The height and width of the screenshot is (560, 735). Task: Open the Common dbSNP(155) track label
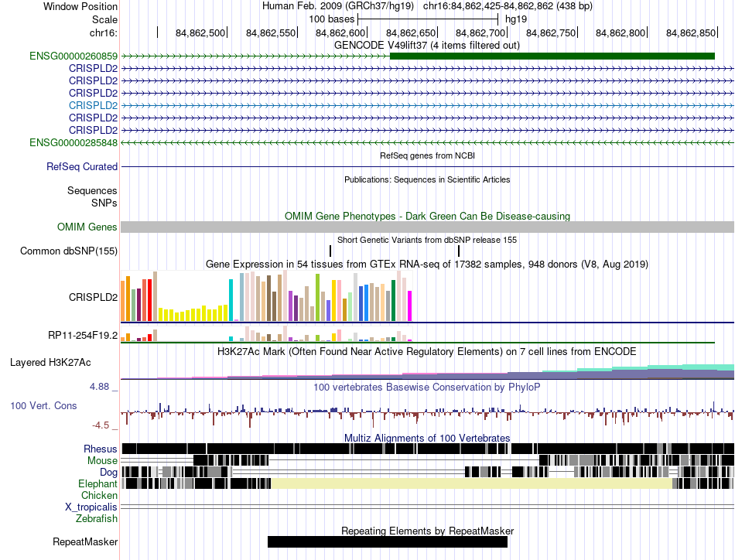point(68,251)
